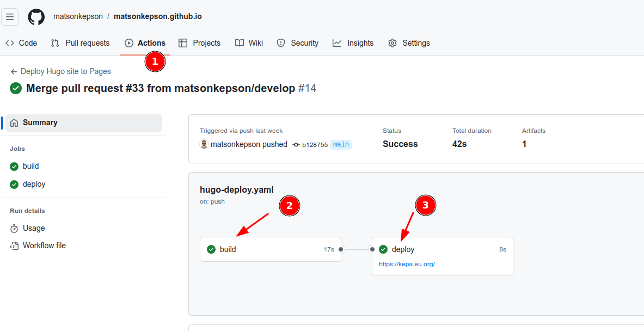Image resolution: width=644 pixels, height=331 pixels.
Task: Switch to Pull requests tab
Action: [x=81, y=43]
